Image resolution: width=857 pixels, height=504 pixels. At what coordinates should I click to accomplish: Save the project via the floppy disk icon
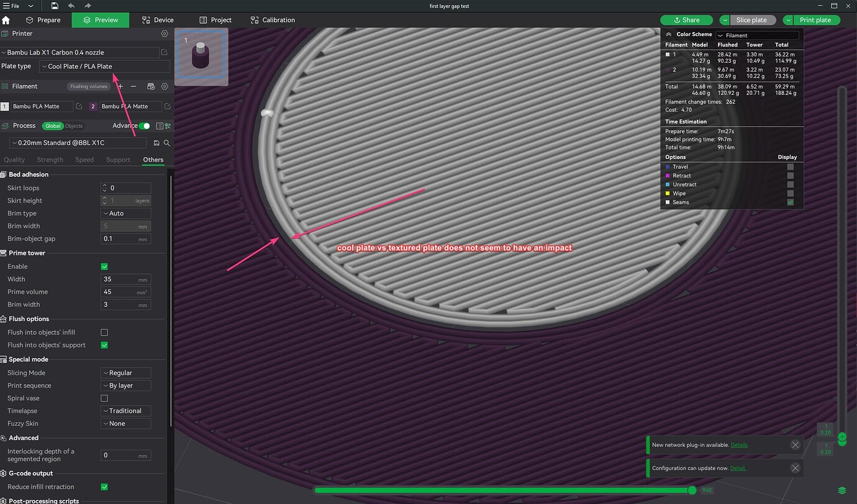click(55, 6)
